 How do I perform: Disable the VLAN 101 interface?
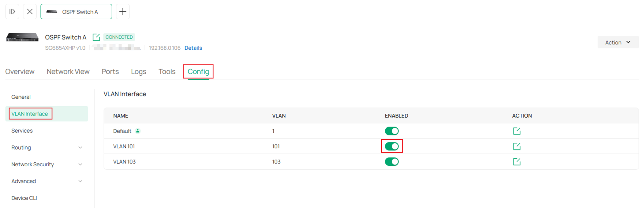click(392, 146)
